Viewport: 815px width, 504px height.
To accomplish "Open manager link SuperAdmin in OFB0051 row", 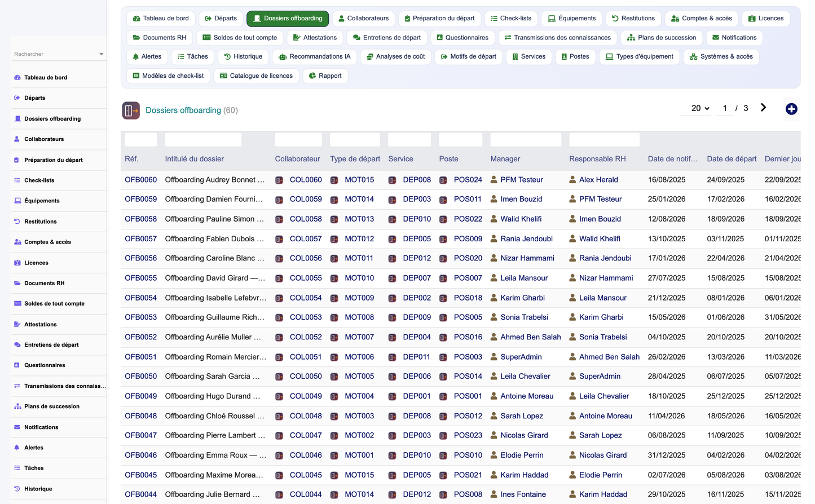I will click(521, 357).
